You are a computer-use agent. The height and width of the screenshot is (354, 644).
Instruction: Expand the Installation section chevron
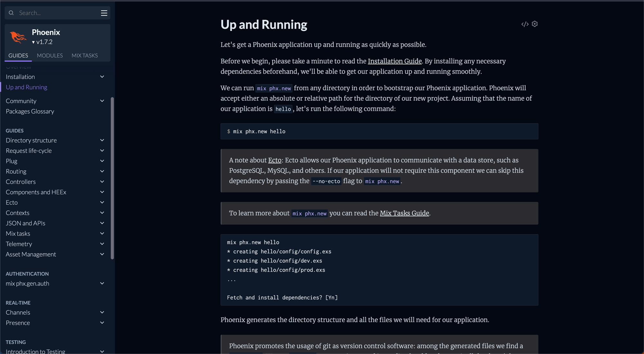(x=102, y=77)
